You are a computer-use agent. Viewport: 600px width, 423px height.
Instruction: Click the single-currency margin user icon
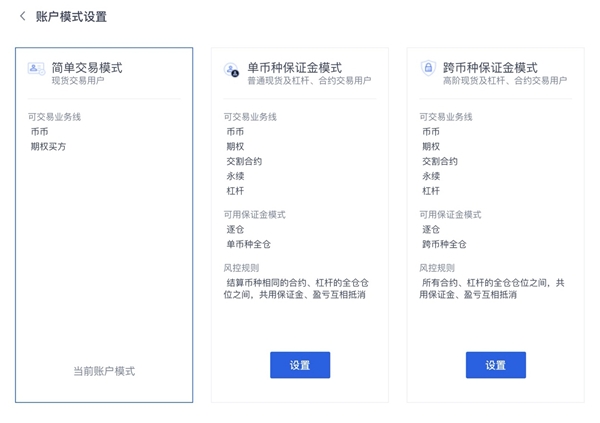pos(232,70)
